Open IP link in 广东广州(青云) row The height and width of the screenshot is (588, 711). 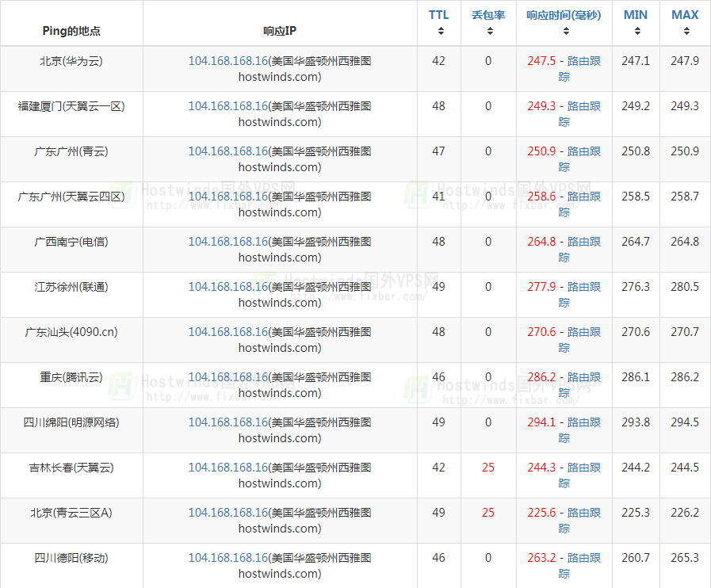coord(228,151)
